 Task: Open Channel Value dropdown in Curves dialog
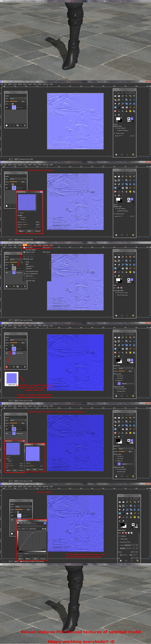(x=25, y=529)
